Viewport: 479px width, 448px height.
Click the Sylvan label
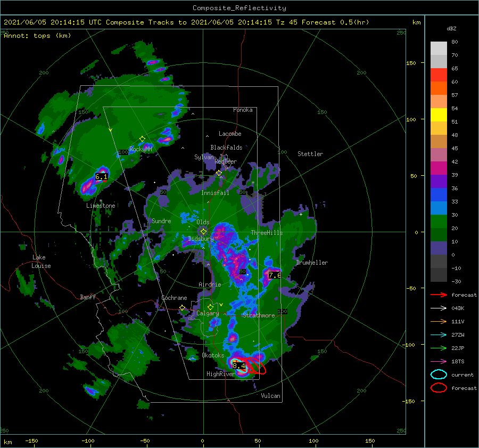pyautogui.click(x=204, y=157)
